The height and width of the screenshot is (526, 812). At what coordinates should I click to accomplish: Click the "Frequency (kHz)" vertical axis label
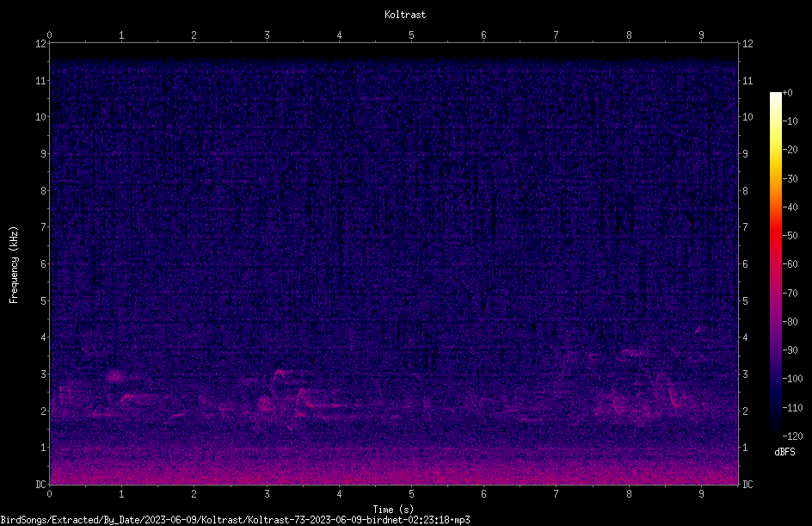pyautogui.click(x=14, y=265)
